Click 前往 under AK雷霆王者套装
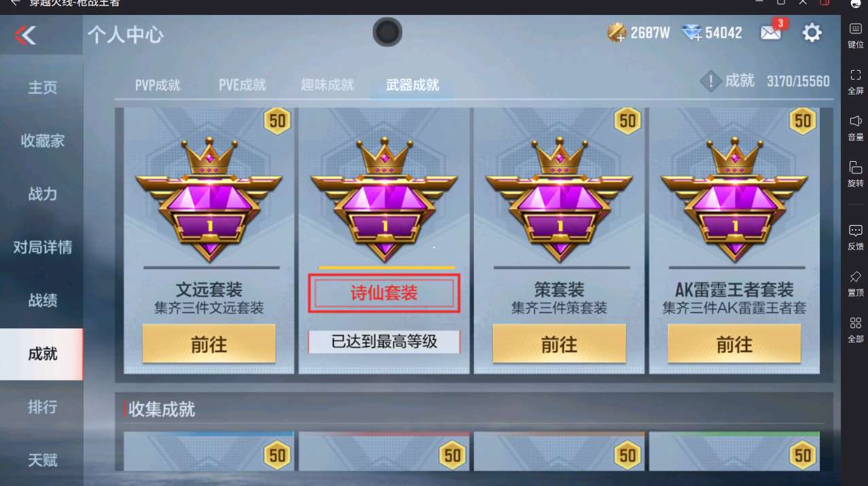 (734, 344)
